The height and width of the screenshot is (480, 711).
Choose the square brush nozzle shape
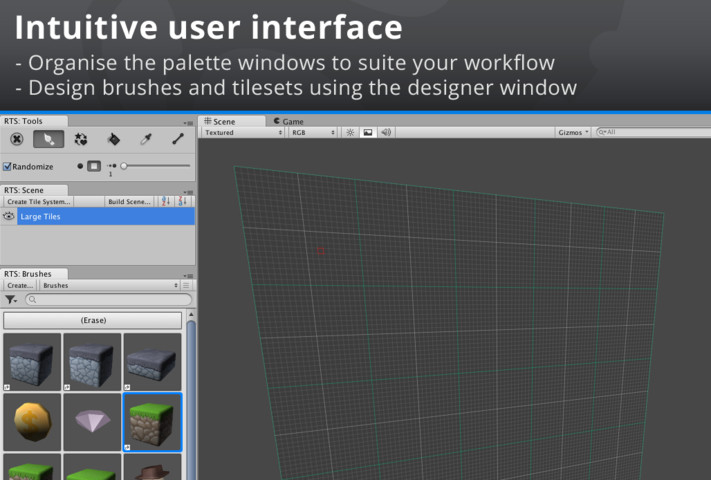click(x=94, y=166)
